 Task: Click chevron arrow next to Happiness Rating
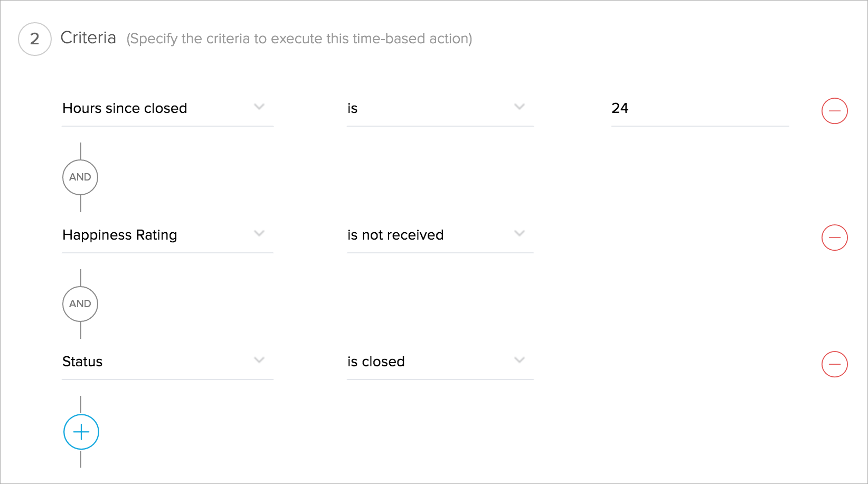259,233
